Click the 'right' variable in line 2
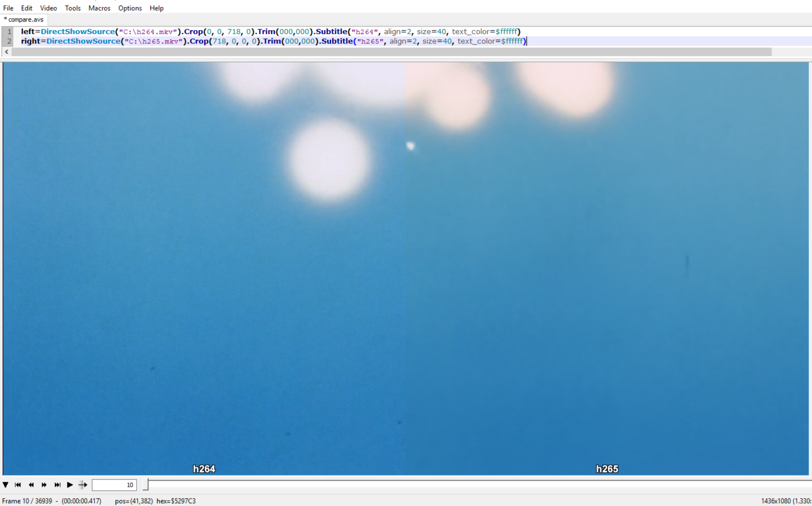The width and height of the screenshot is (812, 506). [30, 41]
